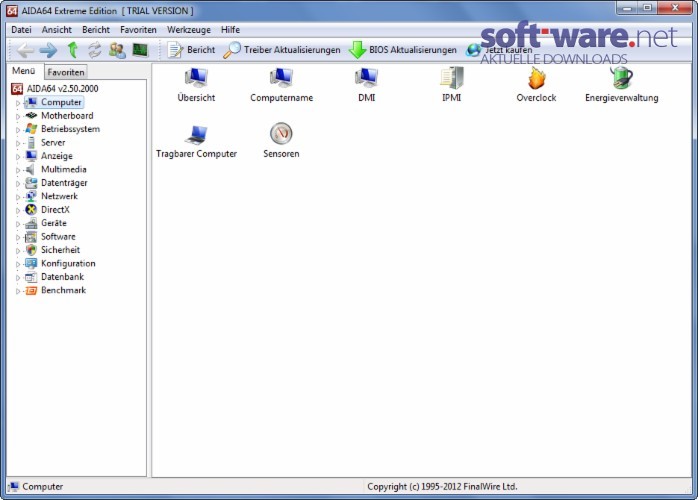This screenshot has height=500, width=698.
Task: Expand the Betriebssystem tree node arrow
Action: 18,130
